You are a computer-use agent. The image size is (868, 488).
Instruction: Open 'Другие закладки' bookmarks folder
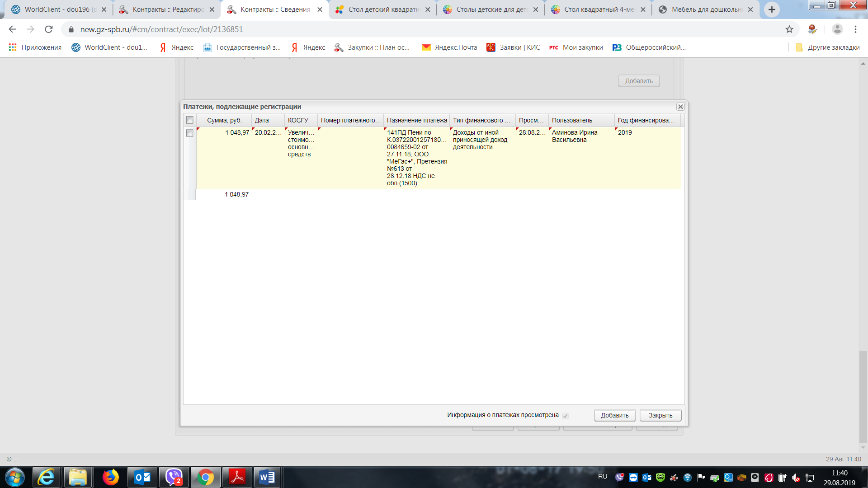pos(827,47)
